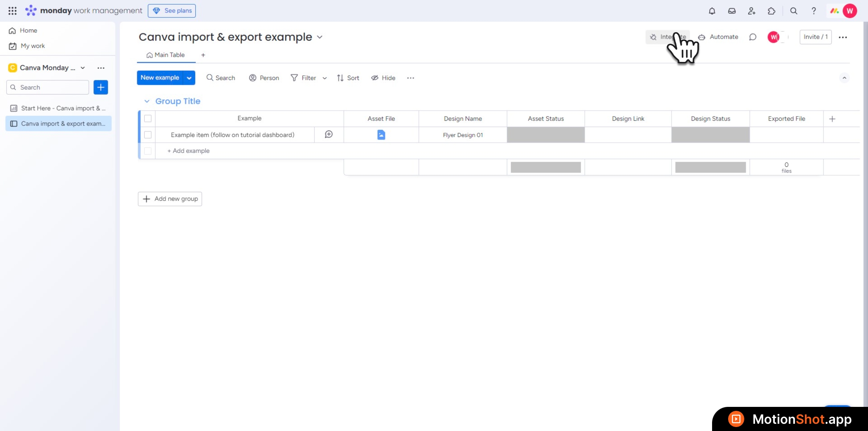The width and height of the screenshot is (868, 431).
Task: Open the Canva Monday workspace dropdown
Action: pyautogui.click(x=83, y=68)
